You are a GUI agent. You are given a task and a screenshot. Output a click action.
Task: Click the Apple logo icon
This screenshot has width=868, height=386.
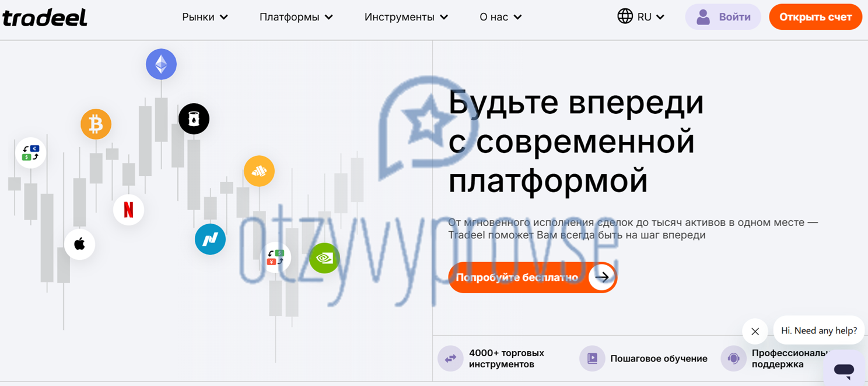(x=79, y=244)
